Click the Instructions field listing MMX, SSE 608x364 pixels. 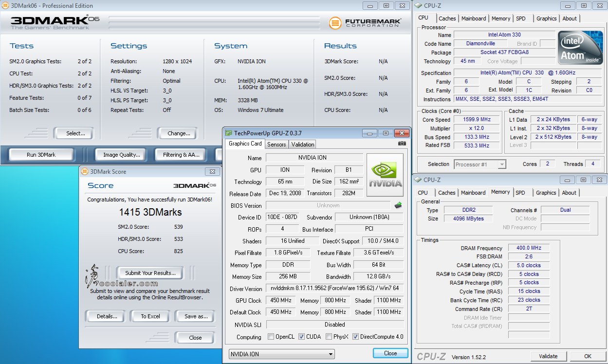point(528,99)
